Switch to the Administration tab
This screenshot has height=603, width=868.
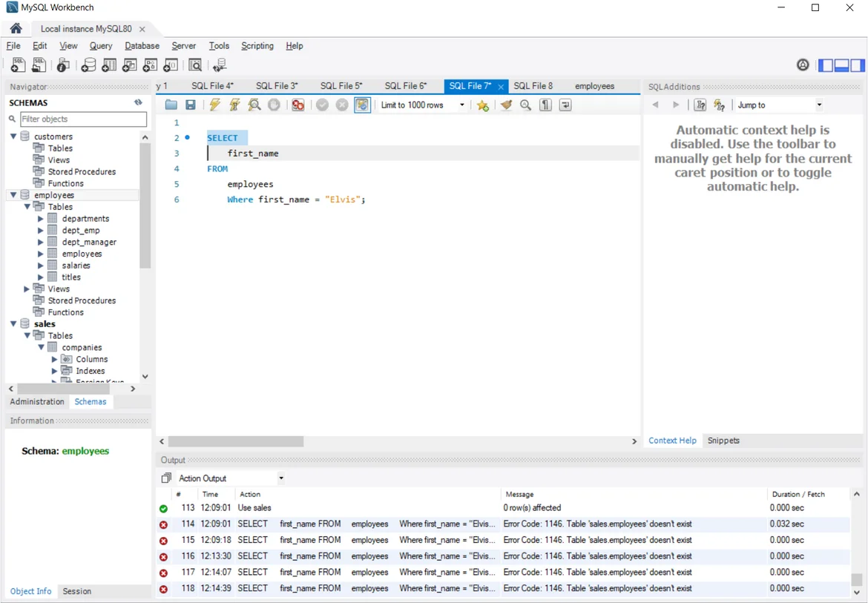37,402
